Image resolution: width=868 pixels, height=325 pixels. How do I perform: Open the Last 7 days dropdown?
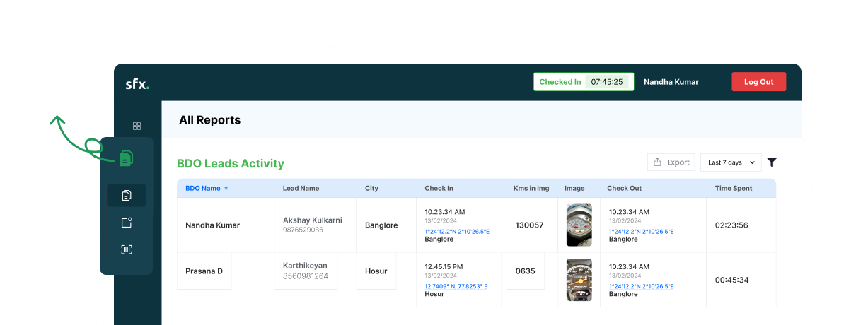(731, 162)
